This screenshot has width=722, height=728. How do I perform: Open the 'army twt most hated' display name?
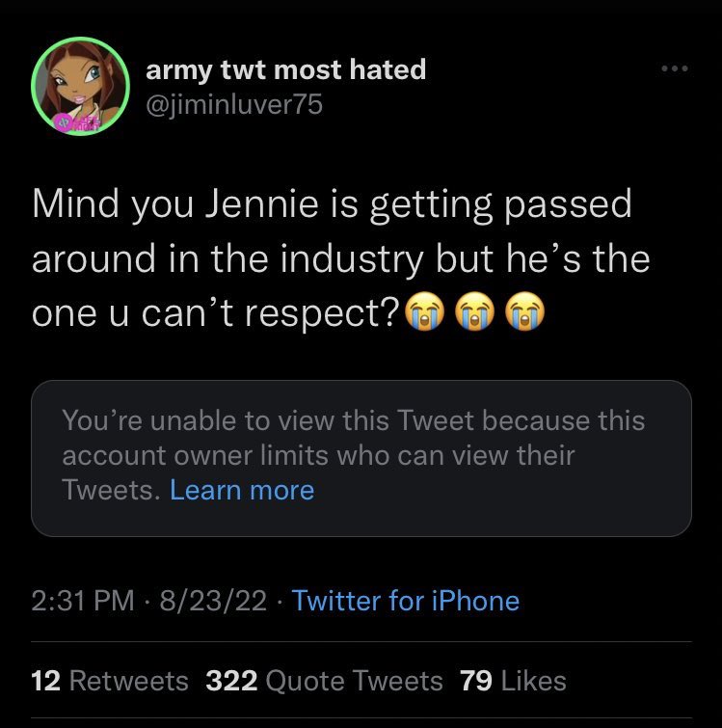(x=286, y=70)
